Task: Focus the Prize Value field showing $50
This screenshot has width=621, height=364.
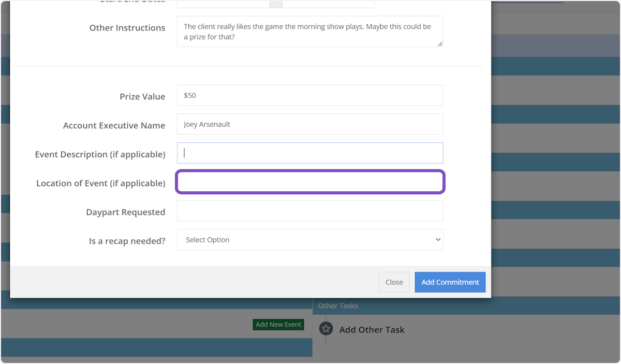Action: pyautogui.click(x=309, y=96)
